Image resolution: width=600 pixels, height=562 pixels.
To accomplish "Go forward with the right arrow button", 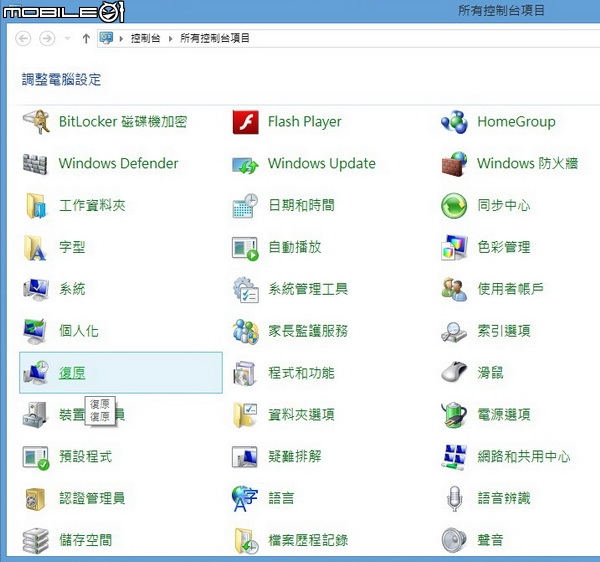I will coord(47,38).
